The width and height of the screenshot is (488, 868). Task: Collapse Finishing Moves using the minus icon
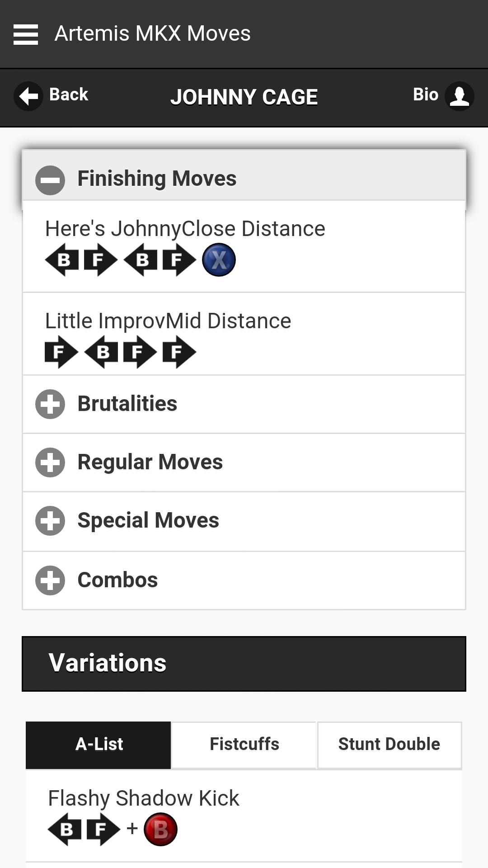(x=50, y=180)
